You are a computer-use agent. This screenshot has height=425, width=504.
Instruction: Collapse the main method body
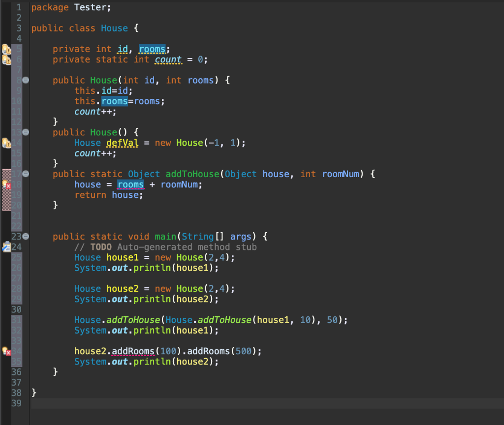[25, 236]
